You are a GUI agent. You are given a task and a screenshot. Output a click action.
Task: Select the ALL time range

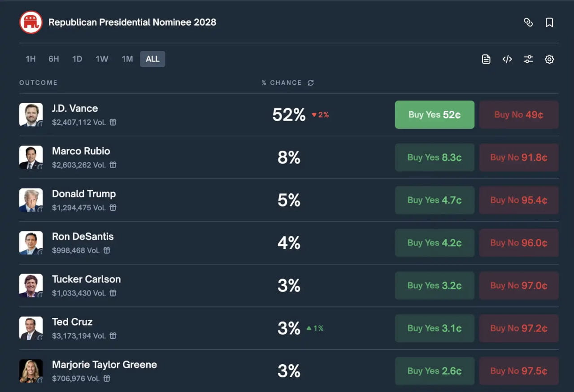(152, 59)
